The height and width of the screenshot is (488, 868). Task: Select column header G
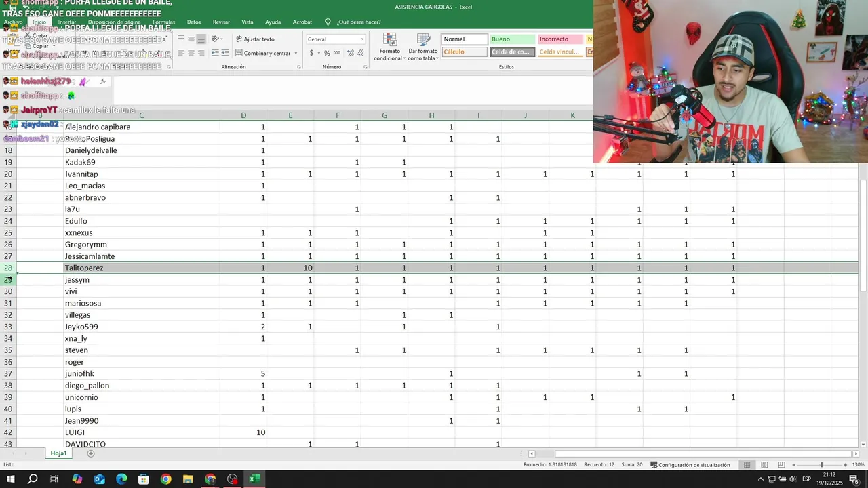point(384,115)
